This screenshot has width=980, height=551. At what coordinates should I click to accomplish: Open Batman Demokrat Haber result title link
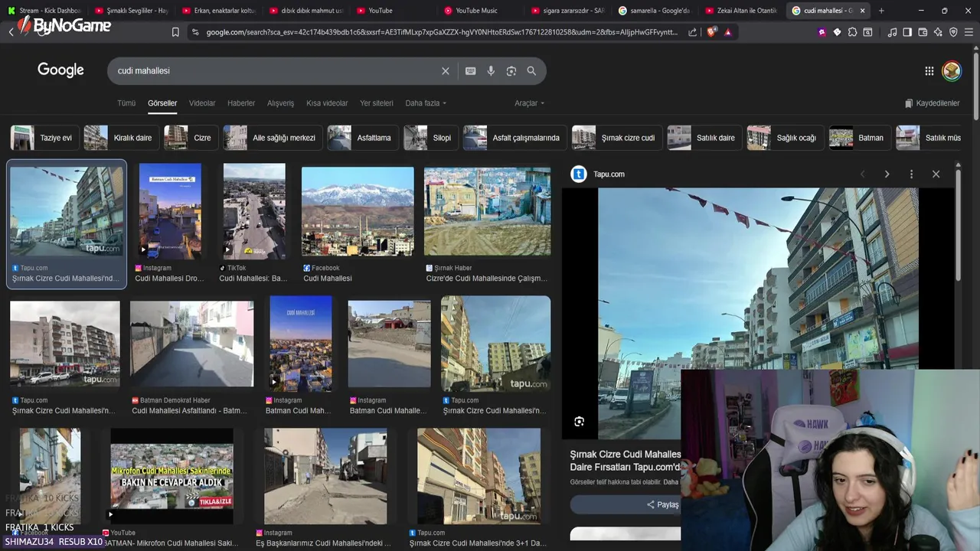189,411
